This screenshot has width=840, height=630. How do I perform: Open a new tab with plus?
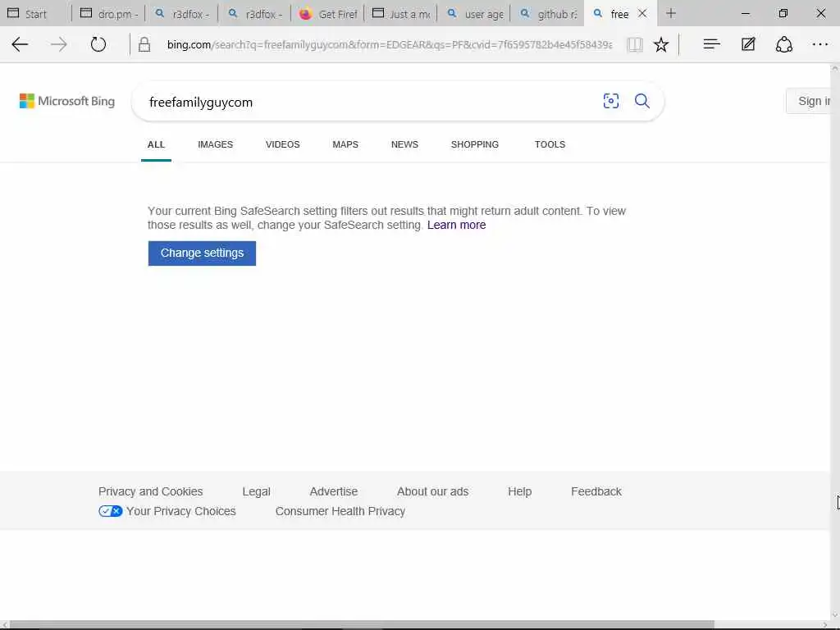click(671, 13)
